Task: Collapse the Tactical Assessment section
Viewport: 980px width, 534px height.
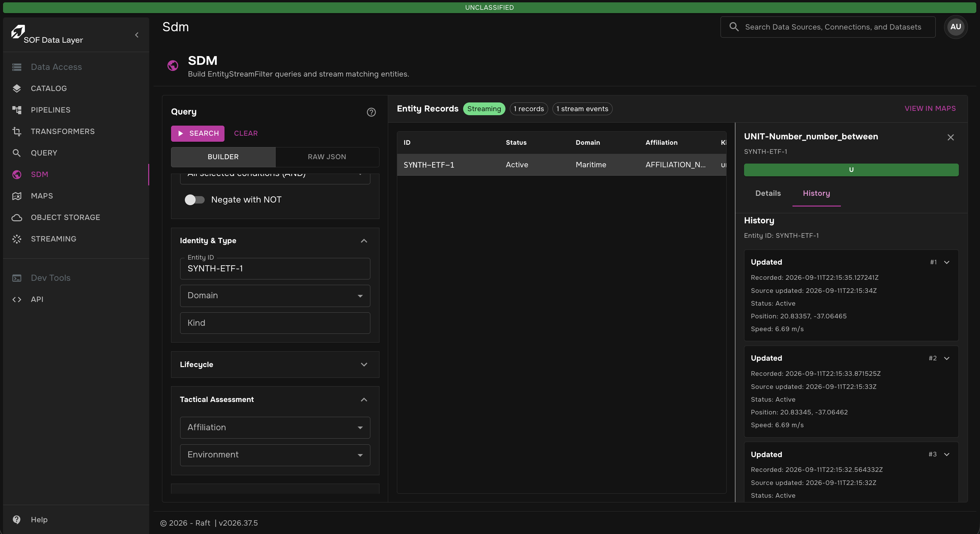Action: (x=364, y=399)
